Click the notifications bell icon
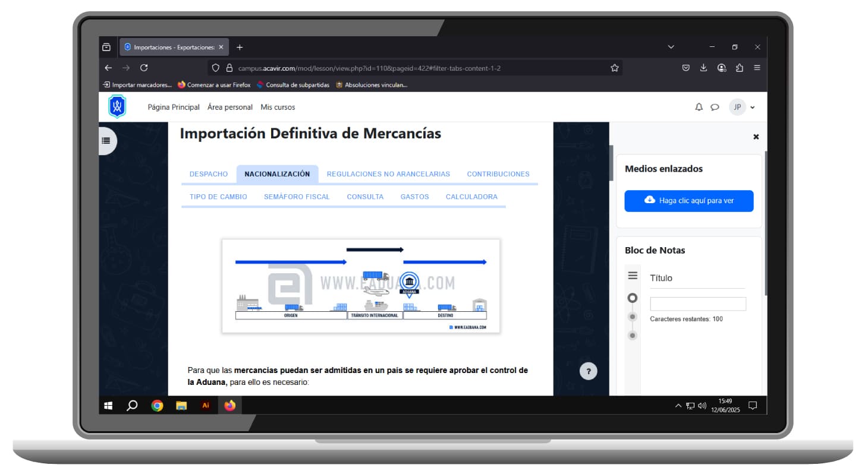 [699, 108]
